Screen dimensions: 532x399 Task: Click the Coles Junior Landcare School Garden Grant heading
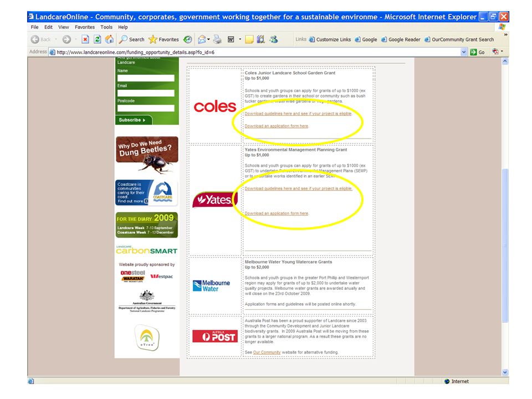290,73
